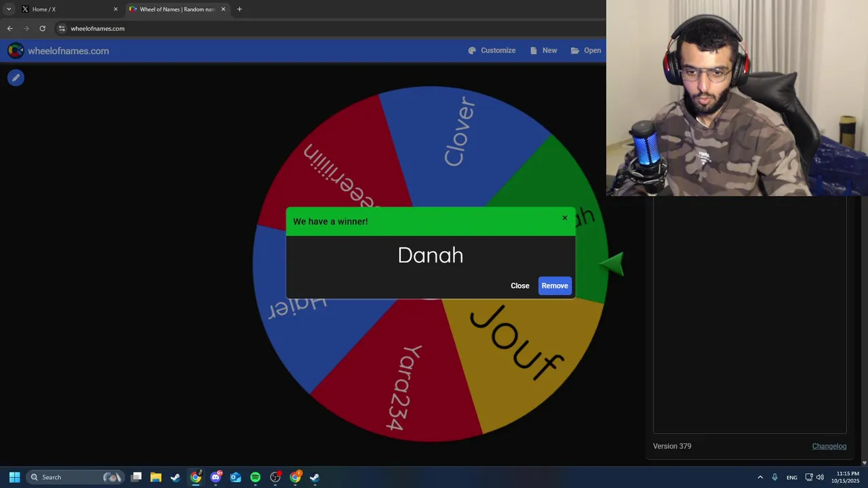The width and height of the screenshot is (868, 488).
Task: Expand the tab search dropdown arrow
Action: point(9,9)
